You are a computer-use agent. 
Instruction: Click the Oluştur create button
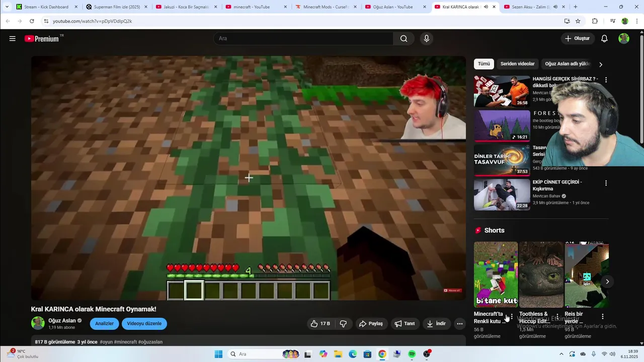coord(578,39)
